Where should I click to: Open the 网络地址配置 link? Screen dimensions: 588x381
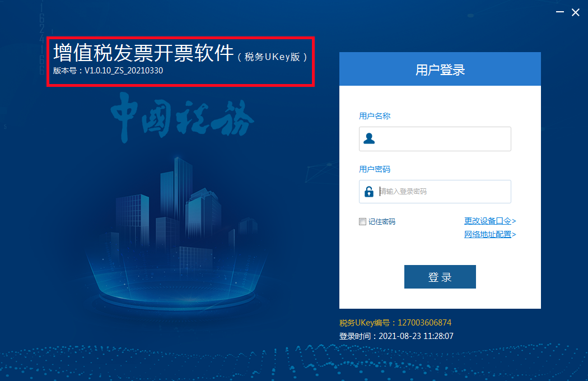point(490,234)
